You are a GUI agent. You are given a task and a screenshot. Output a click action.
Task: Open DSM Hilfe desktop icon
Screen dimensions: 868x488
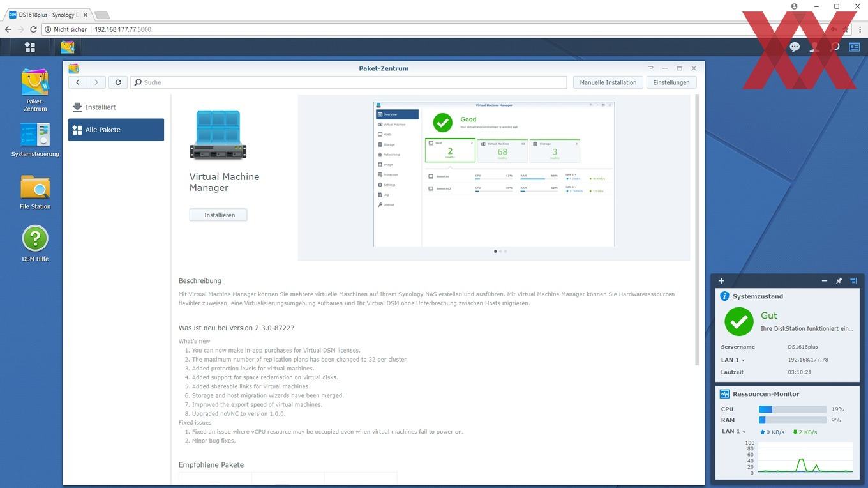click(x=35, y=243)
